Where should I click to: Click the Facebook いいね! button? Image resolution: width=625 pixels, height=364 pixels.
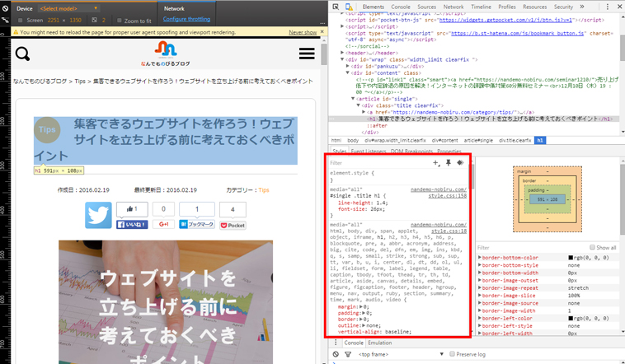132,225
